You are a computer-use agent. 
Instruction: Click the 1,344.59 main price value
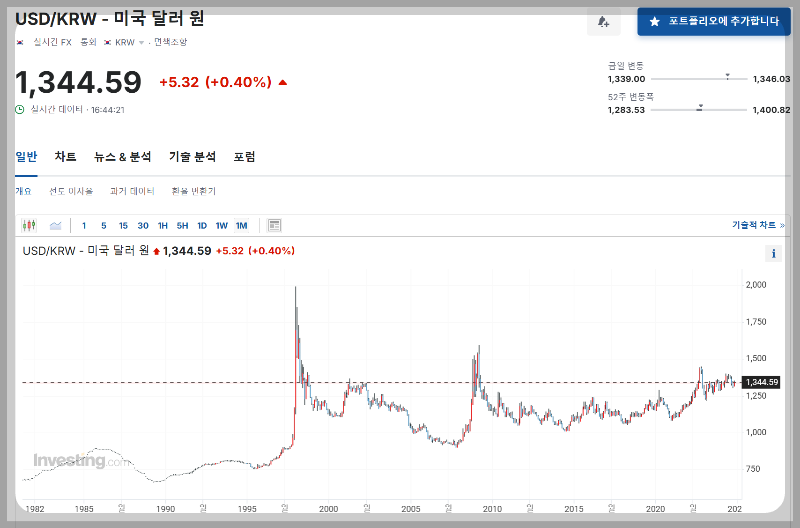(x=78, y=82)
